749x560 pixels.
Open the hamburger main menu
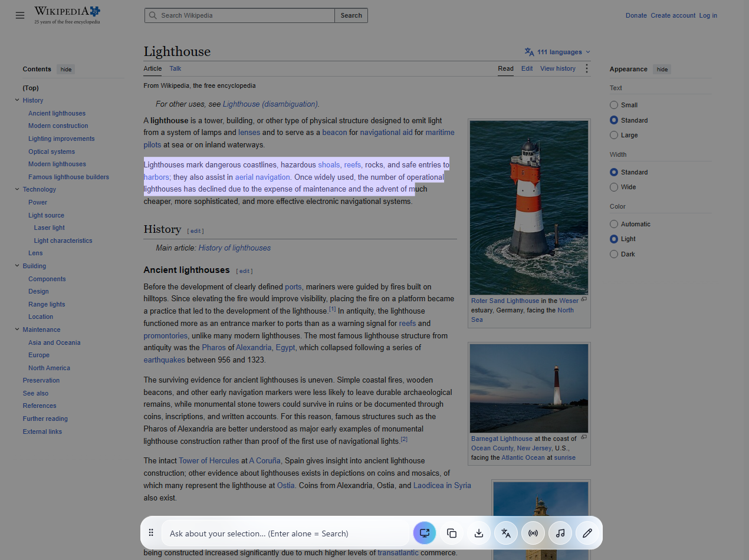click(20, 15)
